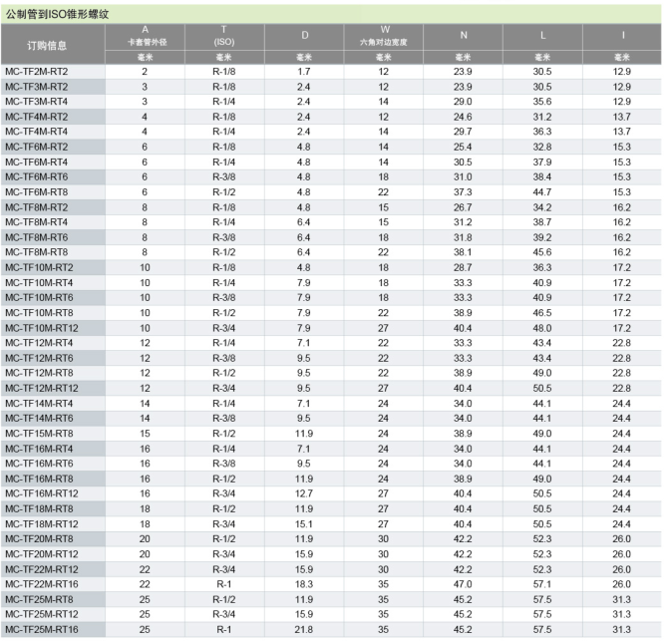Click N value 37.3 in MC-TF6M-RT8 row

point(463,192)
